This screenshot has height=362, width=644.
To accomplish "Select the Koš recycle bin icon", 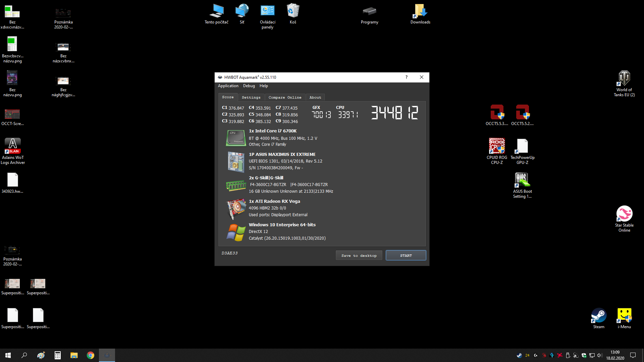I will [293, 14].
